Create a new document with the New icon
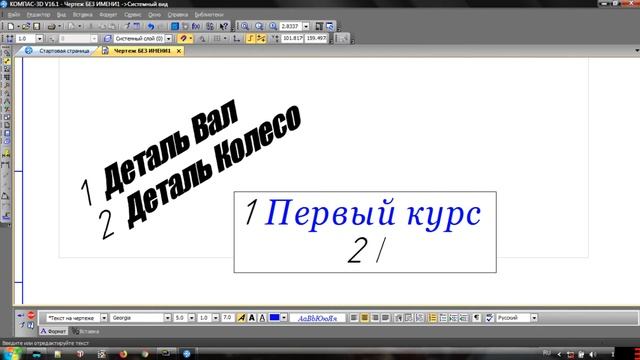 (11, 27)
